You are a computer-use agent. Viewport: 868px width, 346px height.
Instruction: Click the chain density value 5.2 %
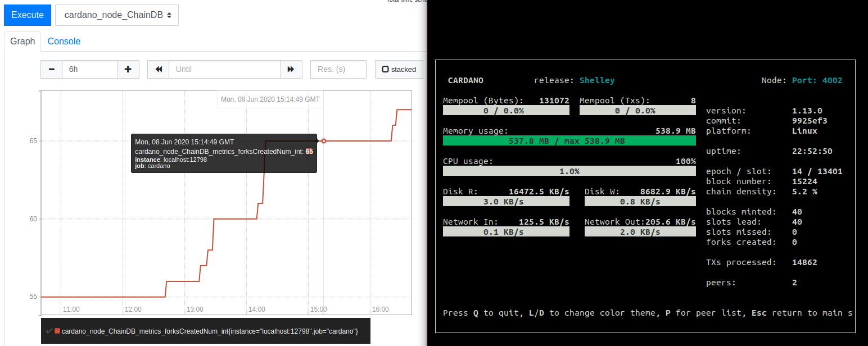(x=804, y=192)
